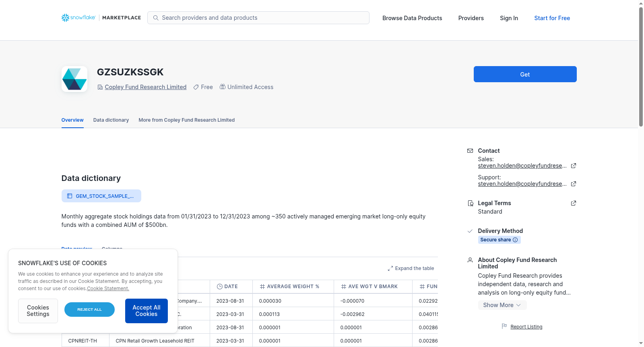Screen dimensions: 644x347
Task: Click the Report Listing flag icon
Action: coord(504,326)
